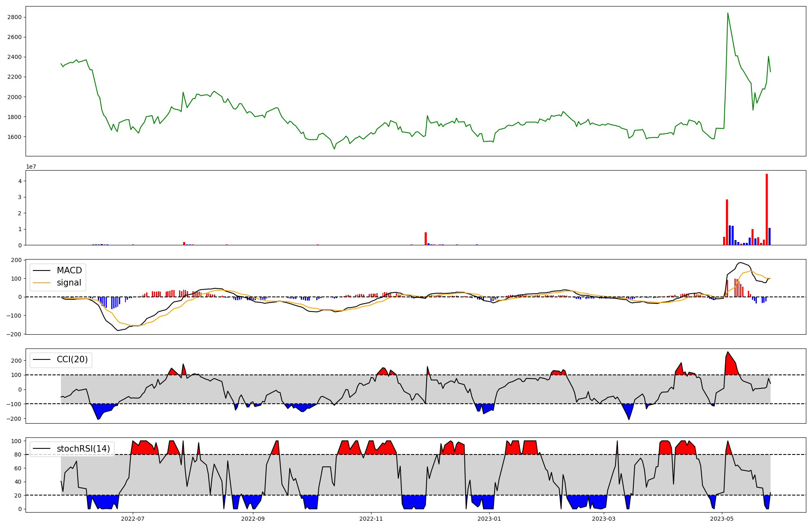Click the 2022-11 x-axis date label

tap(371, 519)
